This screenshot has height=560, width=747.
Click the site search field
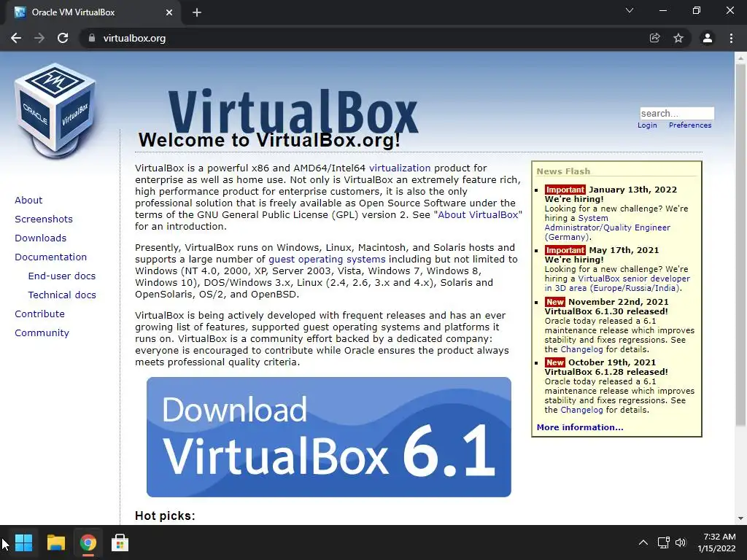coord(677,113)
